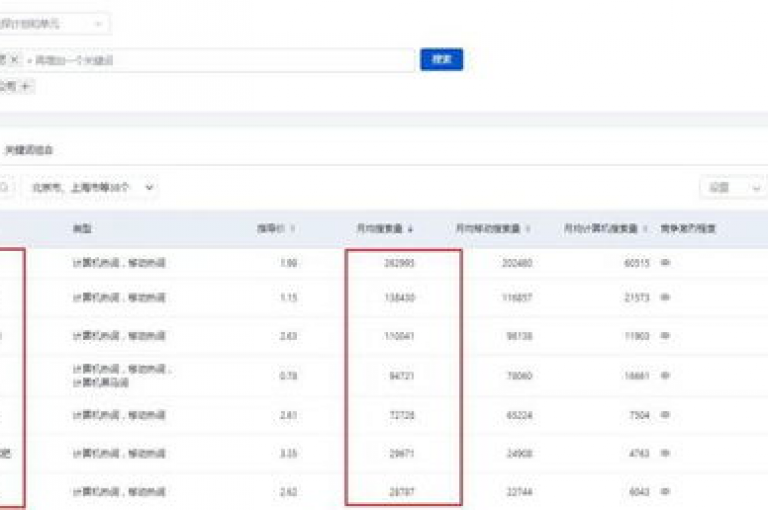Select the guide price cell 2.62
The height and width of the screenshot is (510, 768).
(288, 492)
